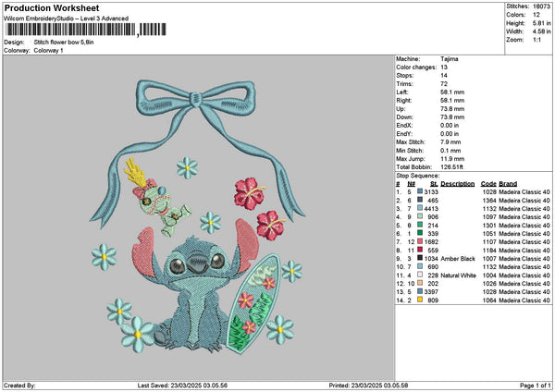This screenshot has height=392, width=555.
Task: Select the Total Bobbin value 126.51ft
Action: click(451, 167)
